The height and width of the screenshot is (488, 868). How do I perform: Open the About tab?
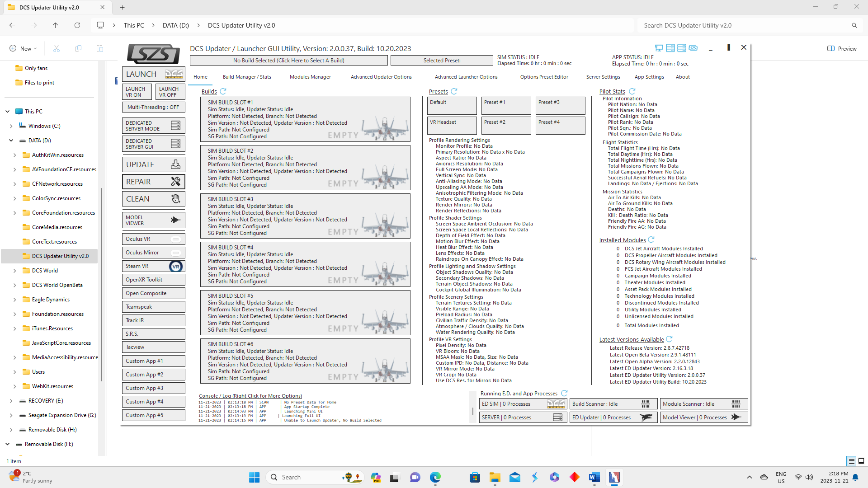(683, 77)
